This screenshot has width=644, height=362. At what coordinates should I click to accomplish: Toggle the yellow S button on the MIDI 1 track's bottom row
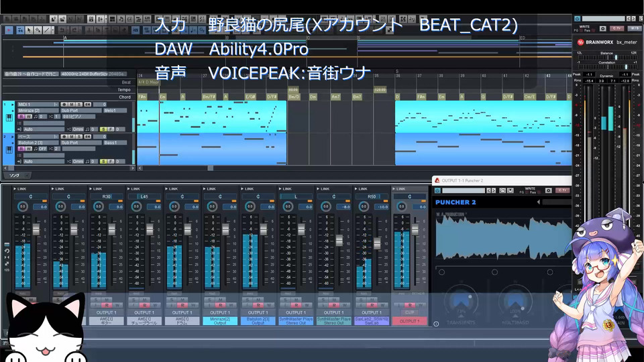point(103,129)
